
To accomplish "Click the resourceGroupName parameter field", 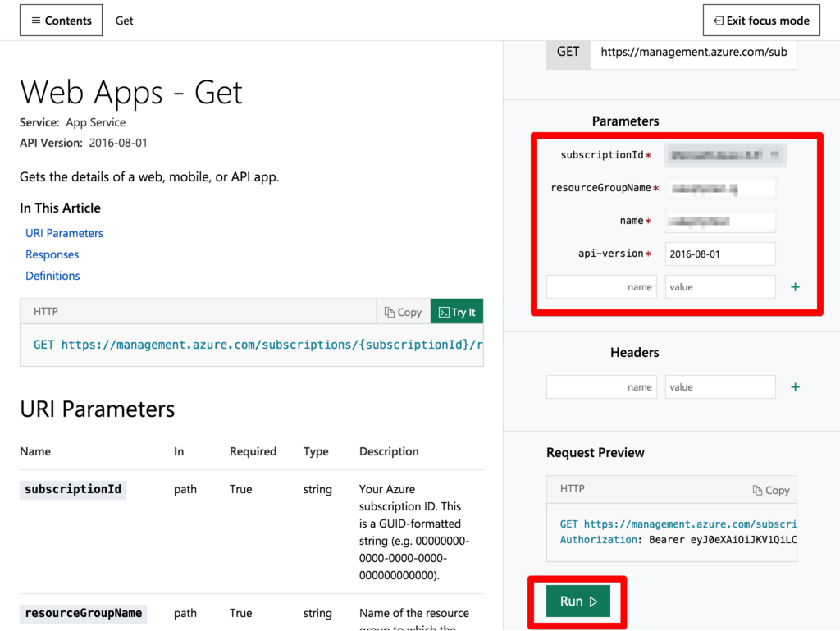I will click(720, 189).
